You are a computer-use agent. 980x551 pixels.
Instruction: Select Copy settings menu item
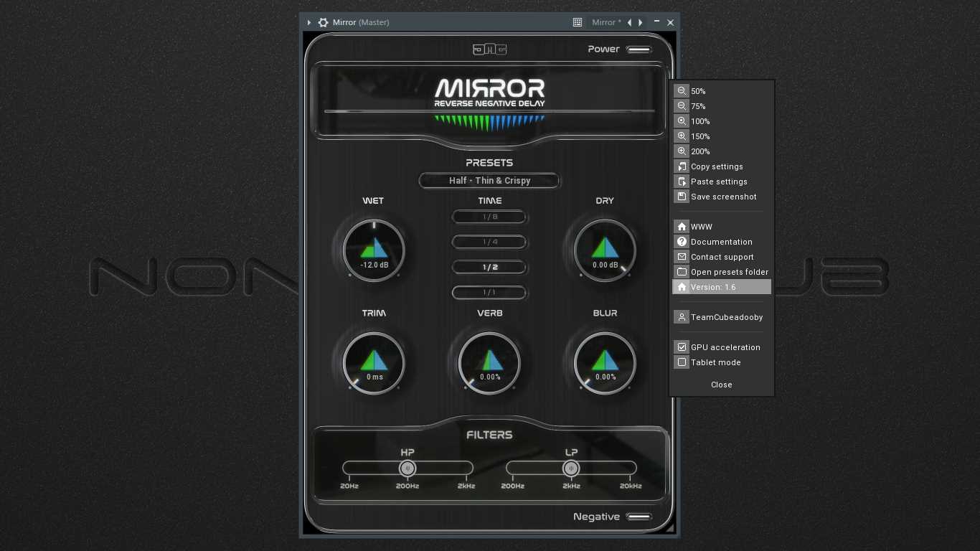[x=722, y=166]
